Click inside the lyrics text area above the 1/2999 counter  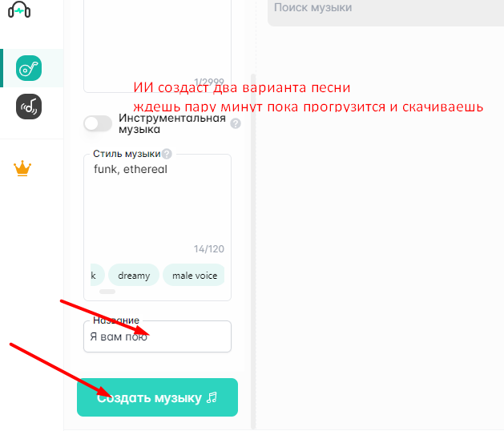coord(157,38)
